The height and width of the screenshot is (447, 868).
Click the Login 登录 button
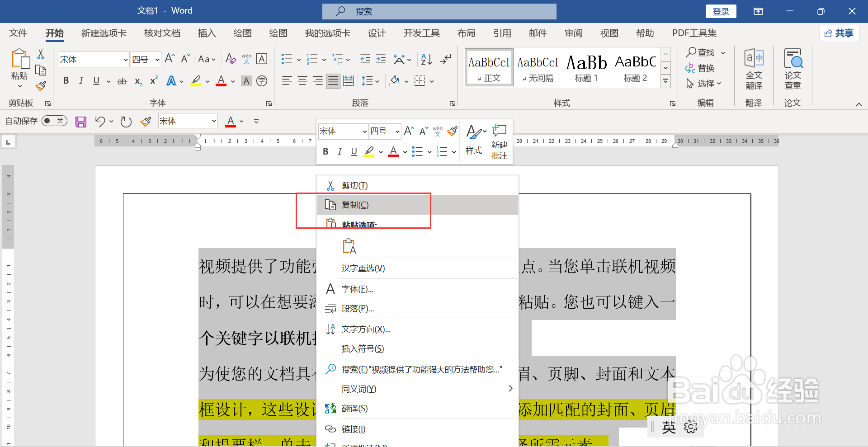721,11
